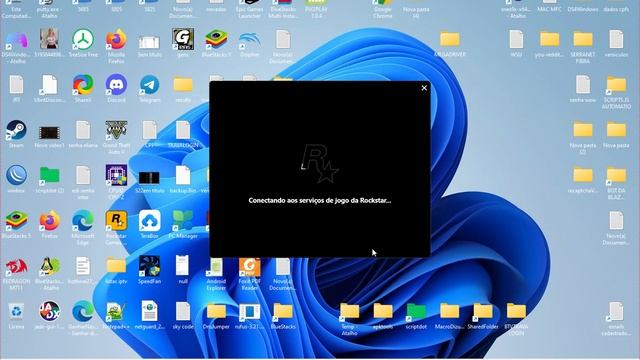Launch Grand Theft Auto V shortcut
Image resolution: width=640 pixels, height=360 pixels.
pyautogui.click(x=116, y=131)
